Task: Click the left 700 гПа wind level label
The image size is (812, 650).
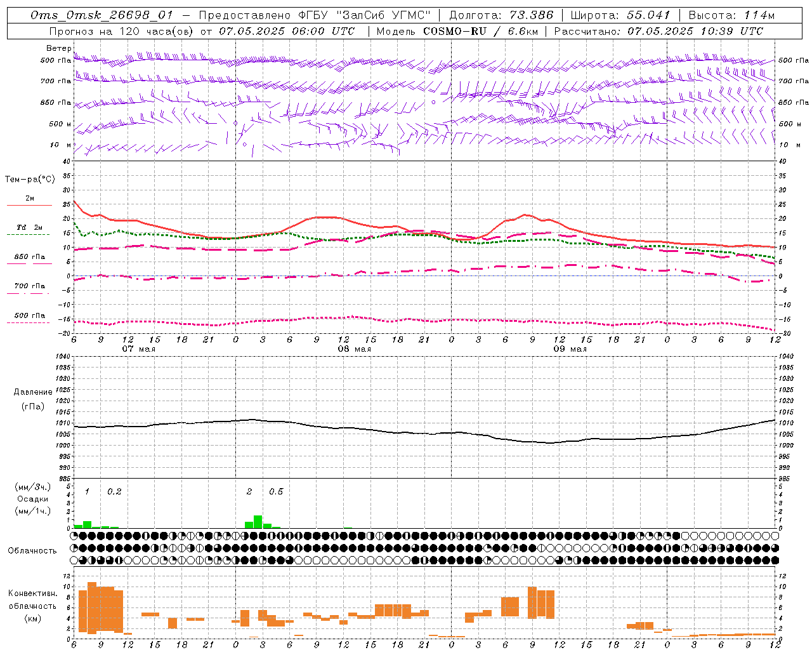Action: (56, 81)
